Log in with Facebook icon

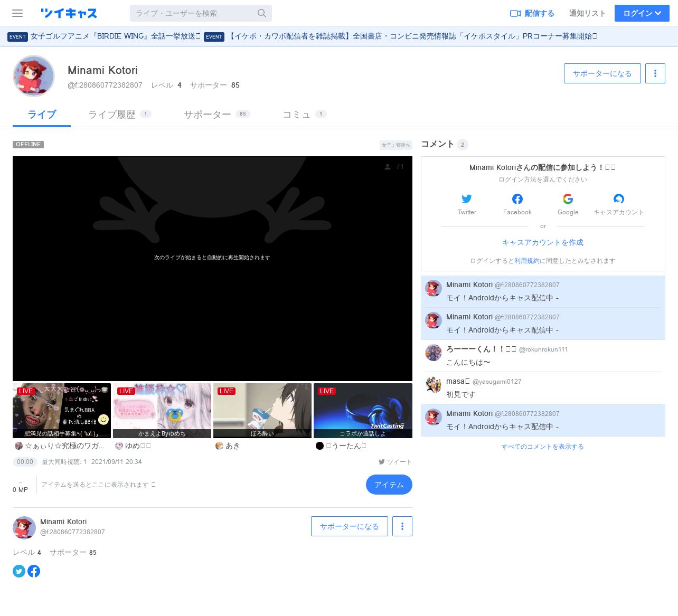[517, 199]
